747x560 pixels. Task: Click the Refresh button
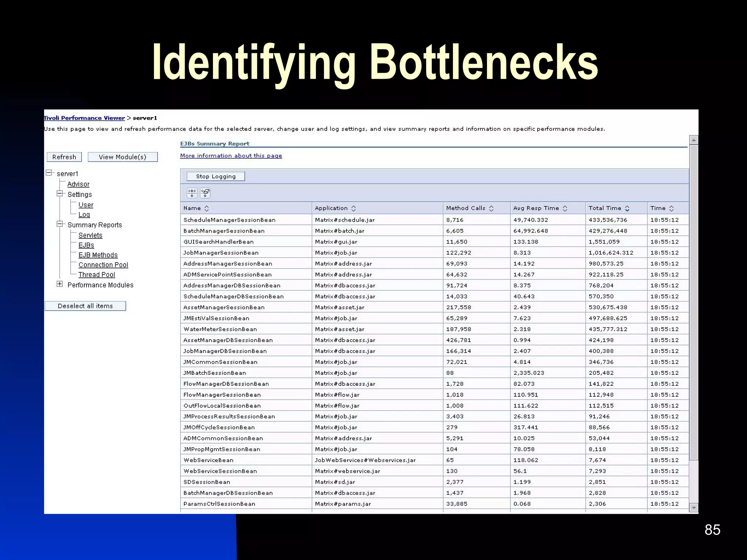click(64, 157)
